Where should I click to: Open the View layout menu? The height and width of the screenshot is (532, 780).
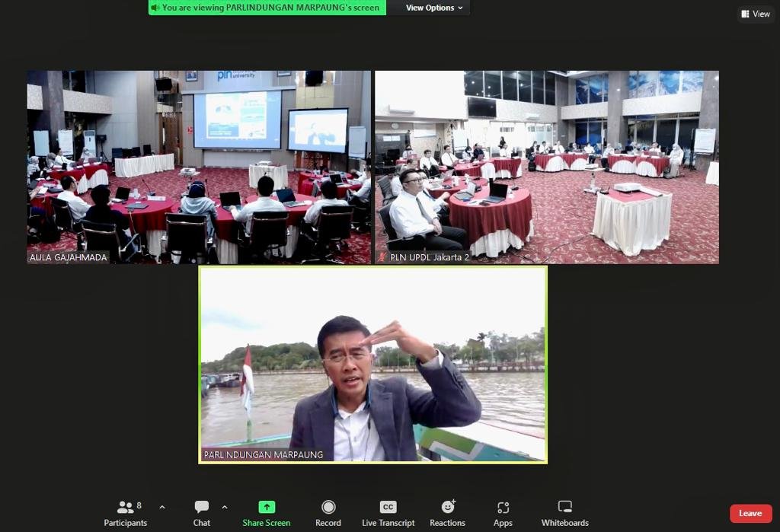pos(756,14)
